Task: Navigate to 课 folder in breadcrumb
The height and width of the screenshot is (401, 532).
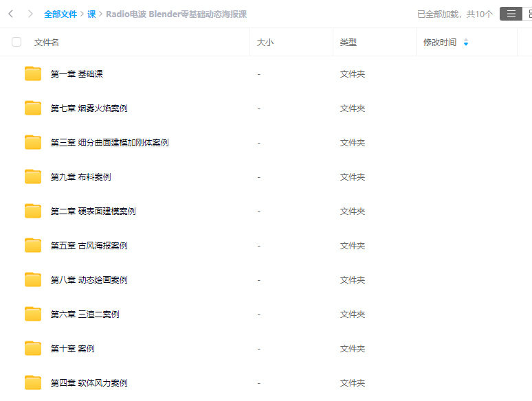Action: (91, 14)
